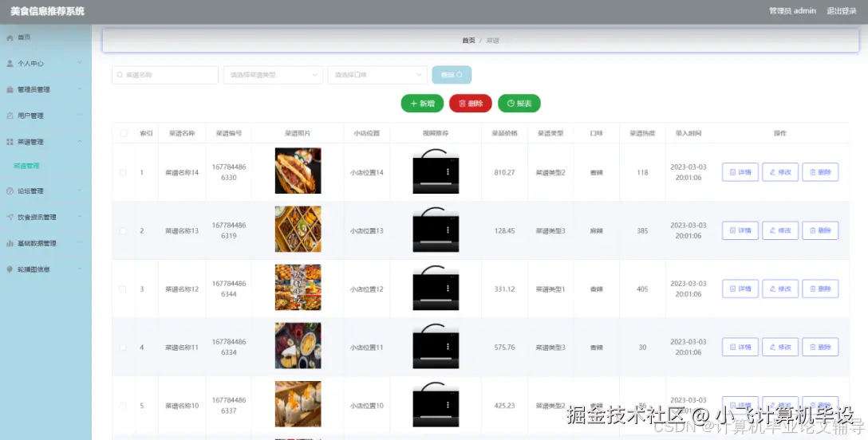Focus the 菜谱名称 search input
The image size is (868, 440).
click(x=165, y=75)
